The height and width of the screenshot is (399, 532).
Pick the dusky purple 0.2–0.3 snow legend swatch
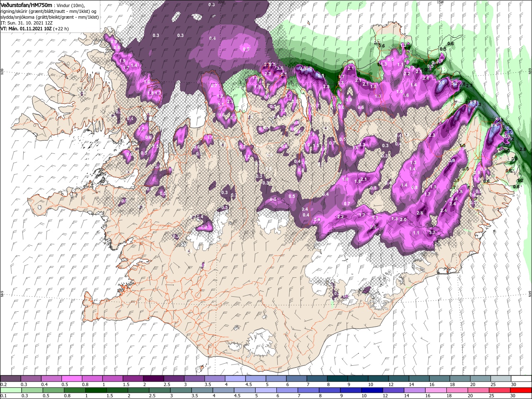[10, 379]
